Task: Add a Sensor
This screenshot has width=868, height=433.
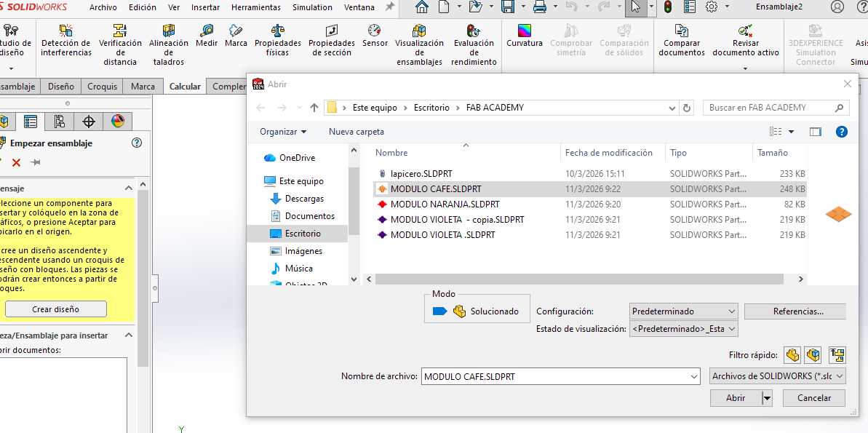Action: (x=375, y=36)
